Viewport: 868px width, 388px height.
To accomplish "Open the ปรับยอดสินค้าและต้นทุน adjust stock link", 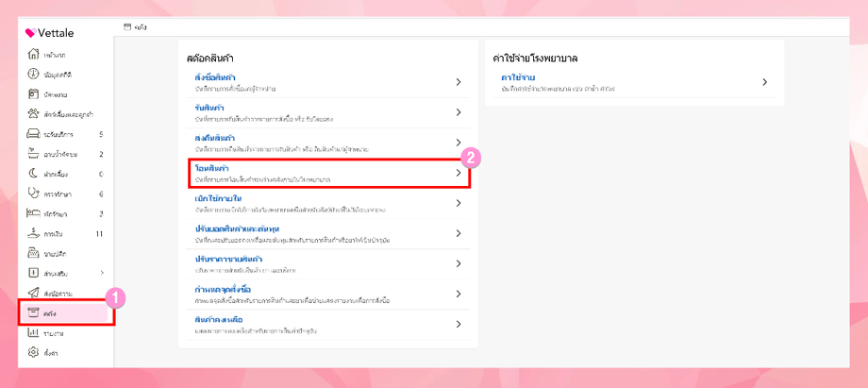I will click(x=236, y=228).
